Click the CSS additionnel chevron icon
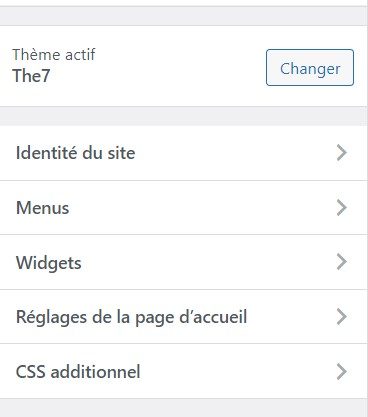 pos(342,372)
